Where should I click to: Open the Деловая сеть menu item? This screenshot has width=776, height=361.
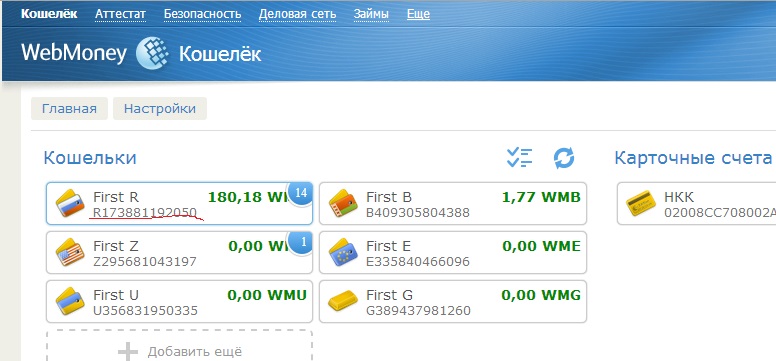click(297, 14)
